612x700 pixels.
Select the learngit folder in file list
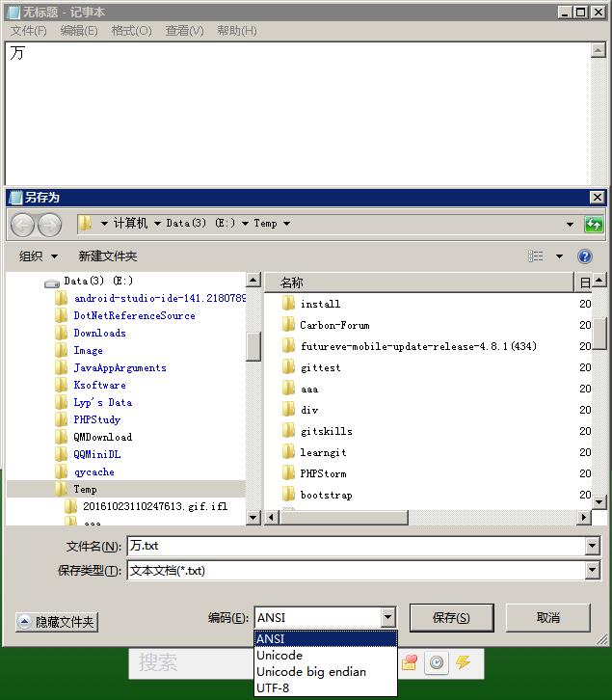323,452
